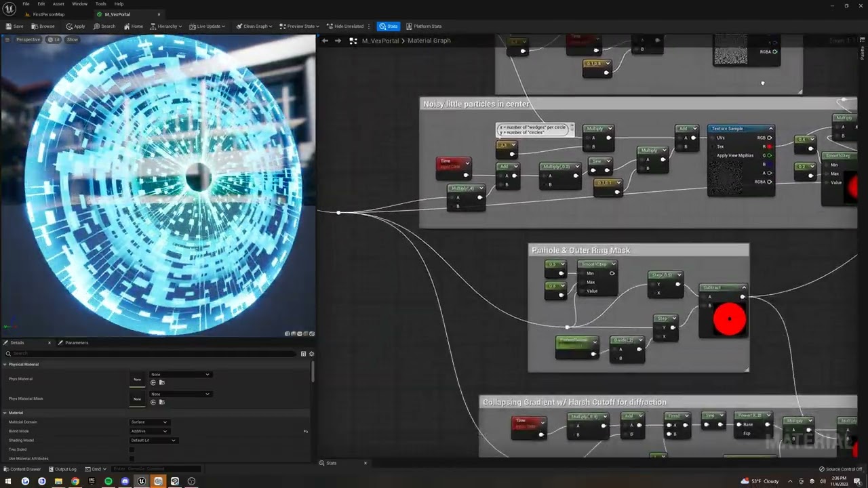
Task: Collapse the Texture Sample node preview
Action: [x=770, y=129]
